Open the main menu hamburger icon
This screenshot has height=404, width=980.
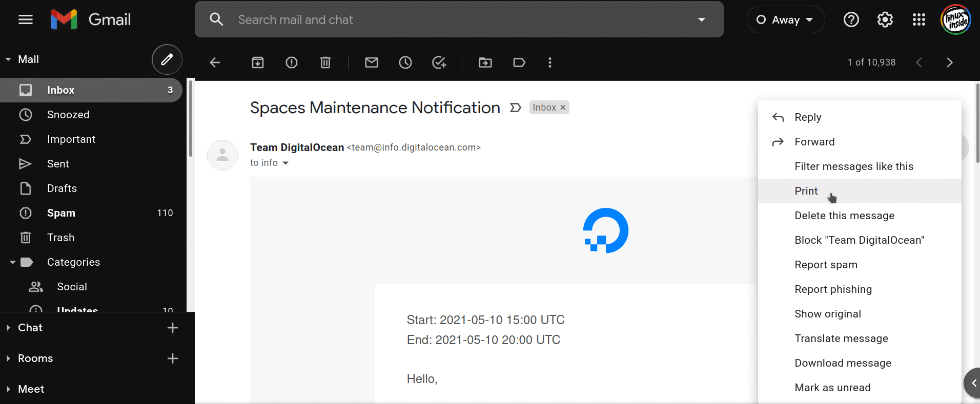click(x=26, y=19)
